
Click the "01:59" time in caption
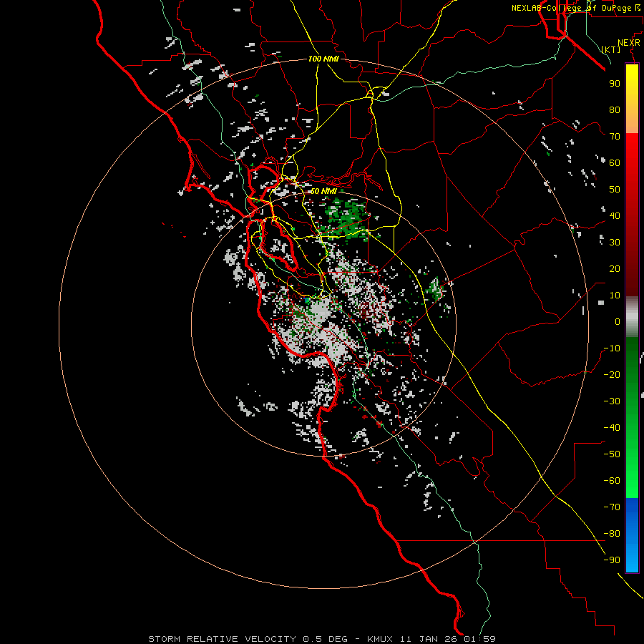[x=479, y=639]
